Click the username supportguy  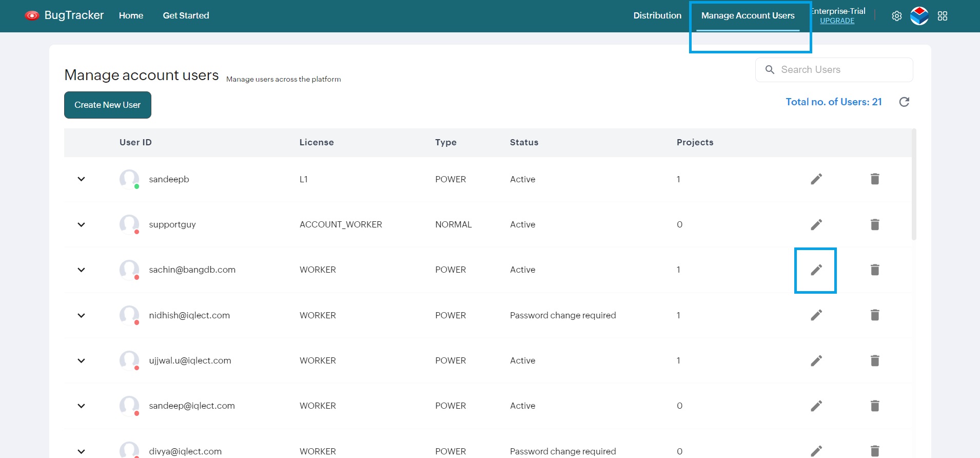(x=172, y=224)
